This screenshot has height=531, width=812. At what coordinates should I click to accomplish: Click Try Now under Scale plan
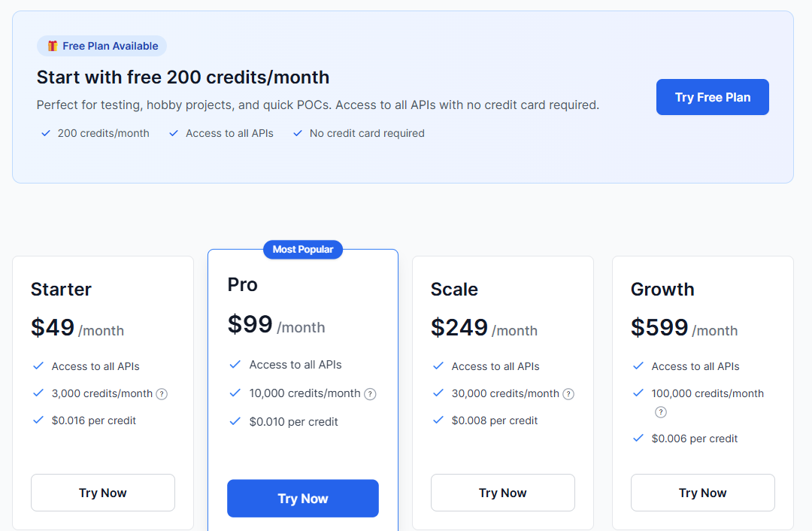click(x=502, y=493)
